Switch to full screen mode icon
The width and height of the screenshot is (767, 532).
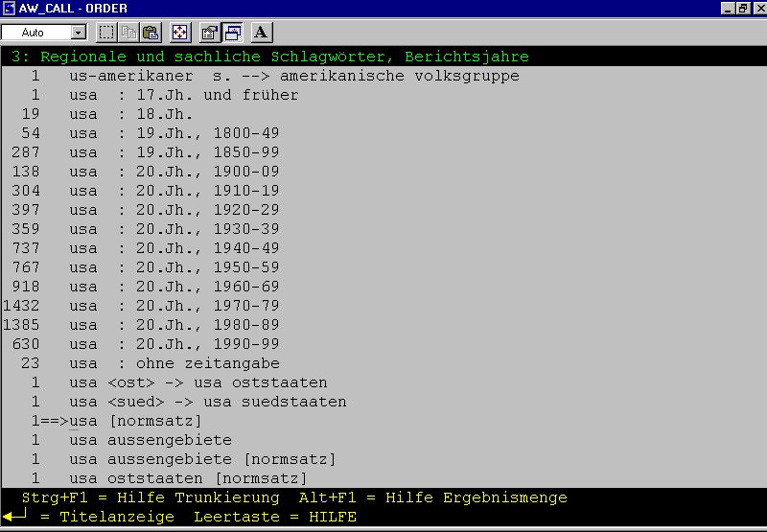[x=179, y=33]
